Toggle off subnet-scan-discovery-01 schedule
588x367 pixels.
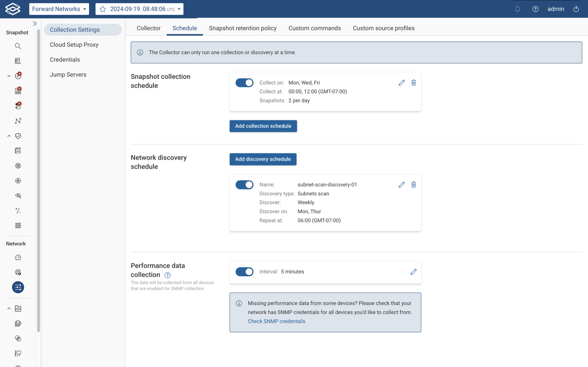244,185
